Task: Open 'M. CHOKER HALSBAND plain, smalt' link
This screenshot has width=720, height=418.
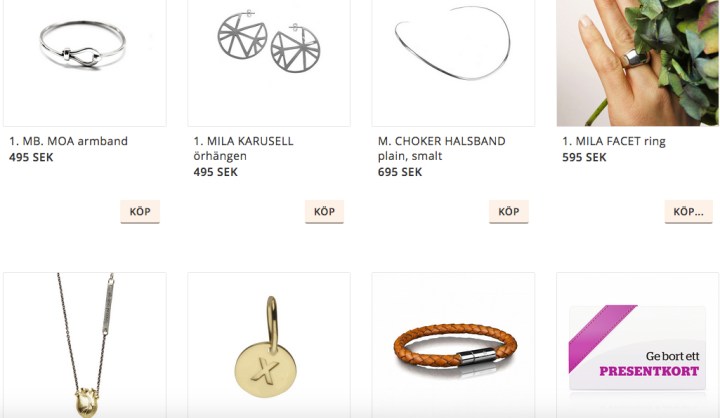Action: 442,148
